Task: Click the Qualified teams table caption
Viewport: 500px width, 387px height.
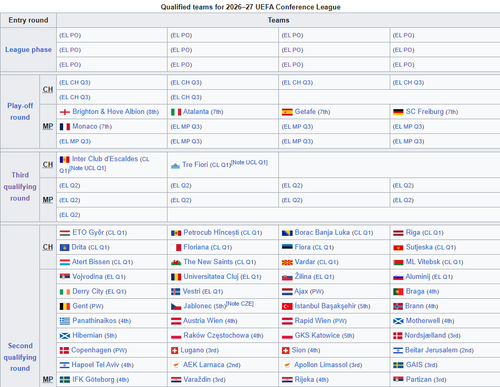Action: click(x=251, y=7)
